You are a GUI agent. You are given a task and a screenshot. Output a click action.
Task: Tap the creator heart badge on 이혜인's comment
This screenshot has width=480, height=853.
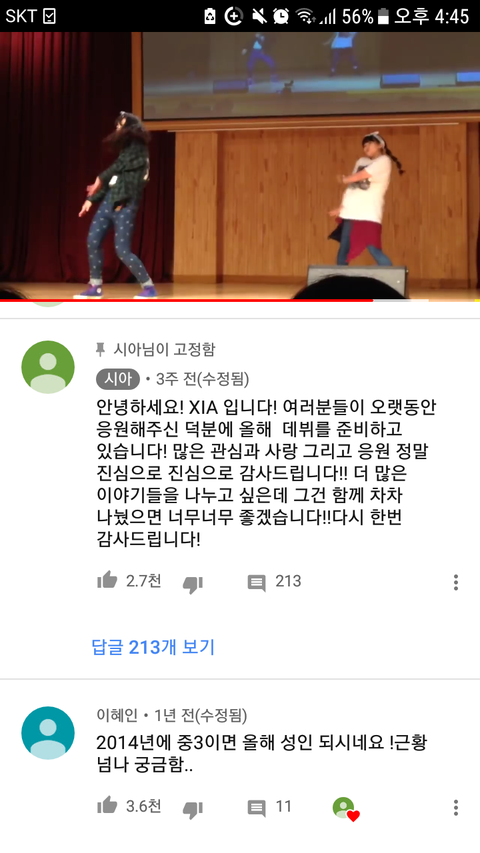[x=346, y=809]
